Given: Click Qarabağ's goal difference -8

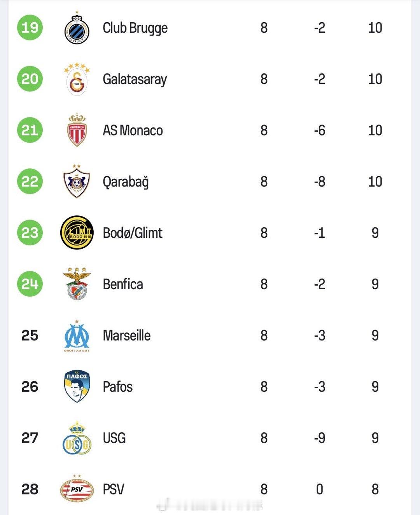Looking at the screenshot, I should [319, 182].
